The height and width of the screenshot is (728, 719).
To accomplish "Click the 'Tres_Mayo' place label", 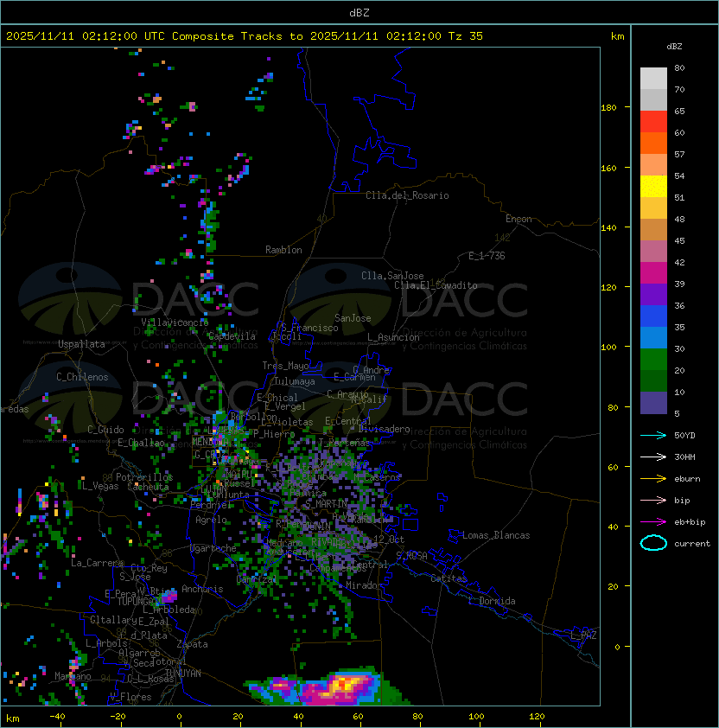I will (285, 366).
